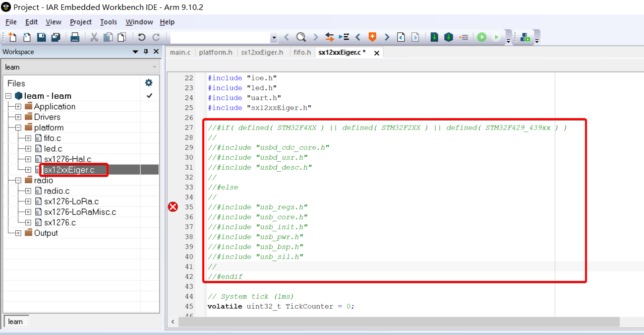
Task: Collapse the radio folder in tree
Action: coord(18,181)
